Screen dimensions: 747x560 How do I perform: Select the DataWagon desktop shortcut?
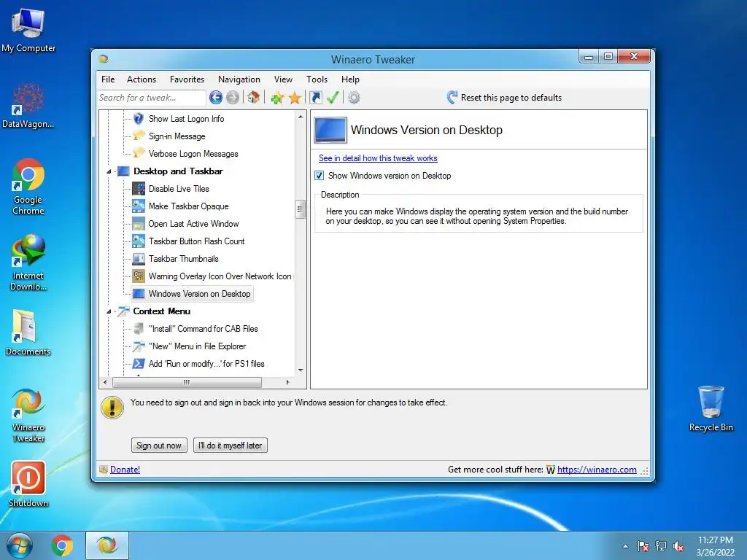(28, 106)
